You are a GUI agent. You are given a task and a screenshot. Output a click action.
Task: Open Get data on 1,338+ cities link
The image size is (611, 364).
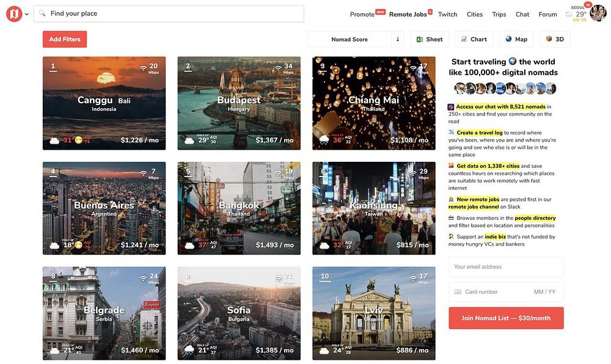(x=488, y=166)
